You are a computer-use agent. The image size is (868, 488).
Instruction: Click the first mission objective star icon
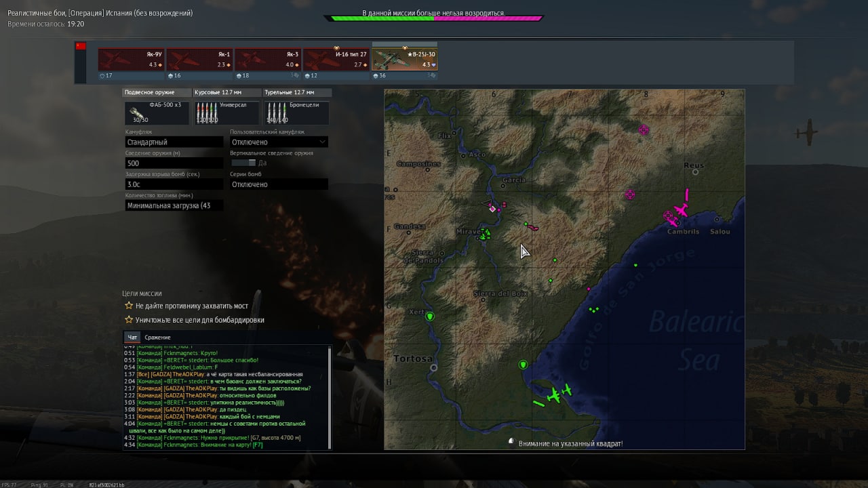click(x=128, y=306)
